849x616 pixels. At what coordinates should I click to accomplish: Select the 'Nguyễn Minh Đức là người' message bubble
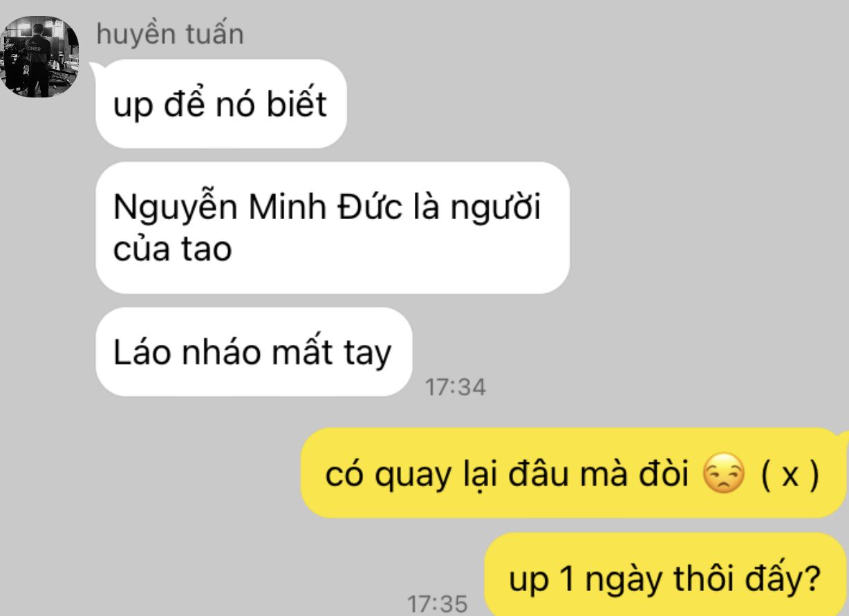click(332, 228)
